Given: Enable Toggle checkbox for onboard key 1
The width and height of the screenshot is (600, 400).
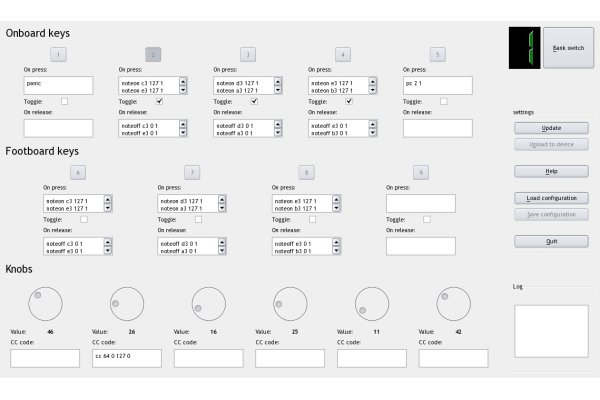Looking at the screenshot, I should click(65, 101).
